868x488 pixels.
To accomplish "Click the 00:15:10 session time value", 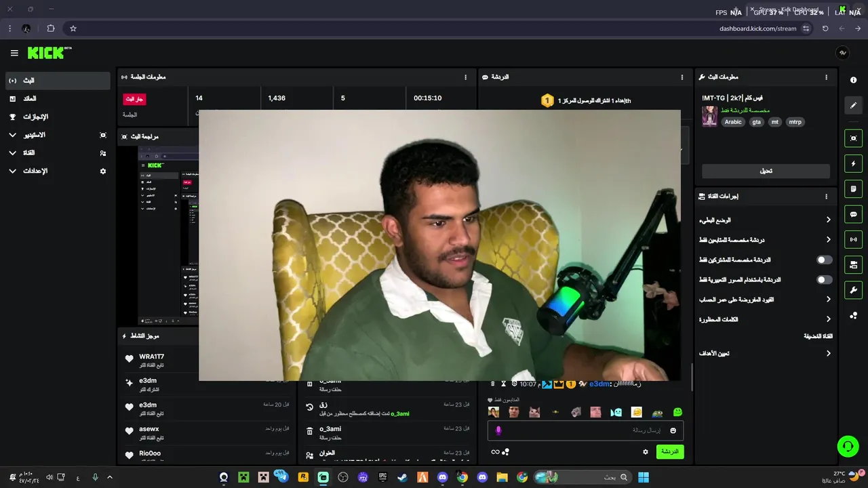I will pos(427,98).
